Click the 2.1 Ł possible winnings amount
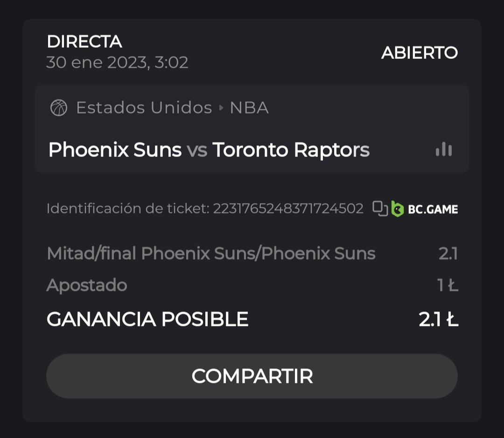Image resolution: width=504 pixels, height=438 pixels. [x=438, y=319]
